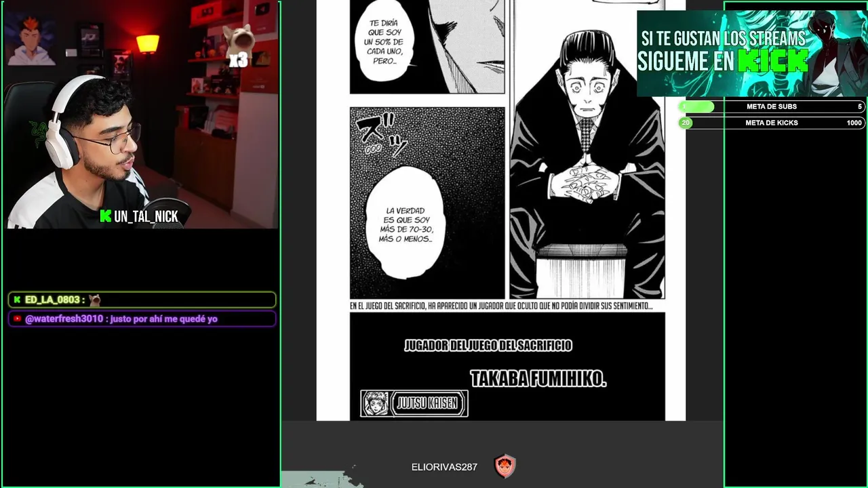The width and height of the screenshot is (868, 488).
Task: Click the META DE KICKS goal value 1000
Action: click(854, 123)
